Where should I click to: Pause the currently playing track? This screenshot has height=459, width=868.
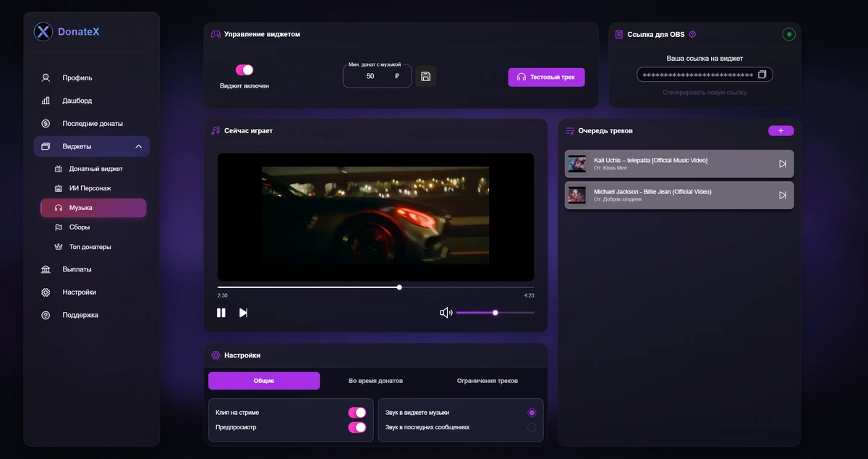click(x=221, y=313)
